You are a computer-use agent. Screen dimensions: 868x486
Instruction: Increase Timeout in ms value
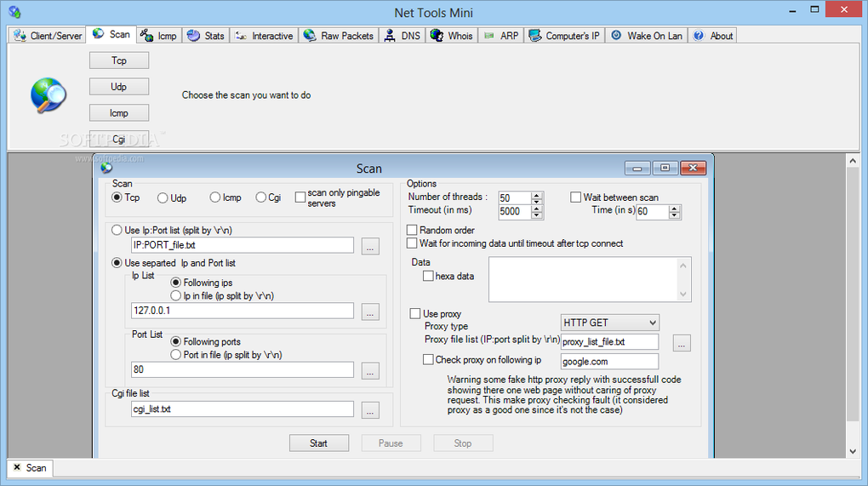click(536, 209)
